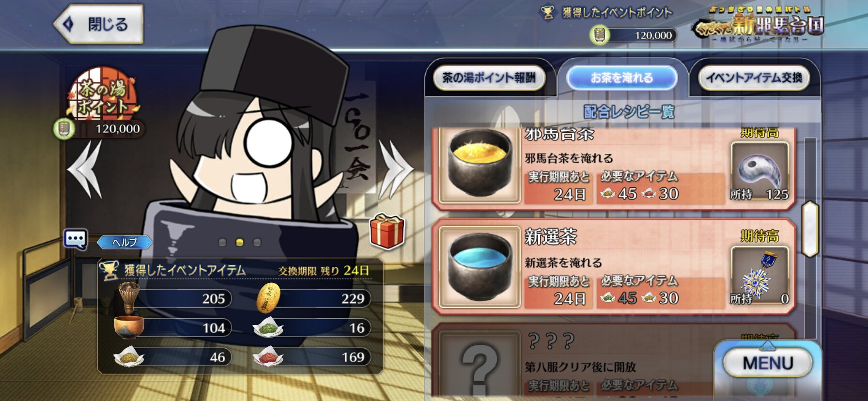Switch to イベントアイテム交換 tab
Screen dimensions: 868x401
click(754, 78)
